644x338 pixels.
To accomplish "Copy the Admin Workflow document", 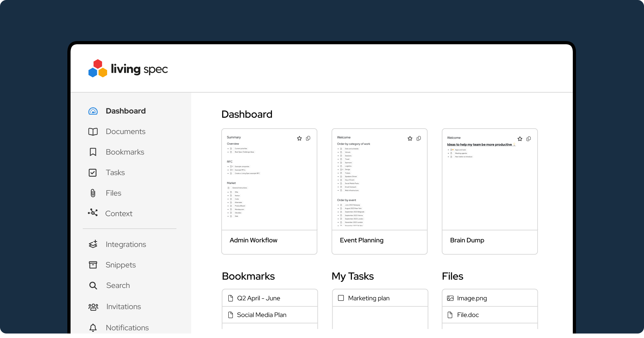I will coord(308,139).
